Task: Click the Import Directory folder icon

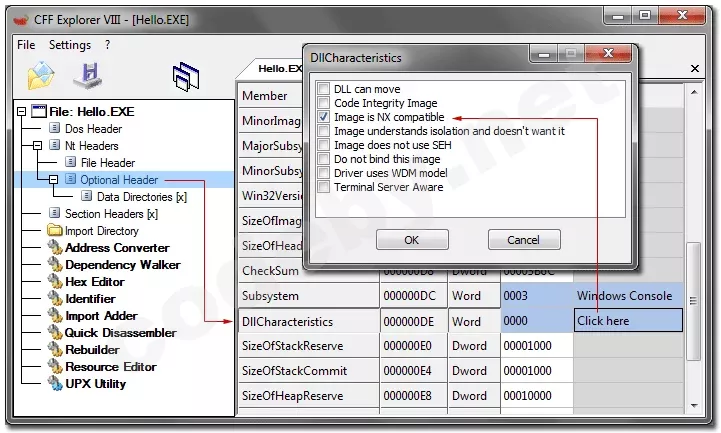Action: [x=55, y=230]
